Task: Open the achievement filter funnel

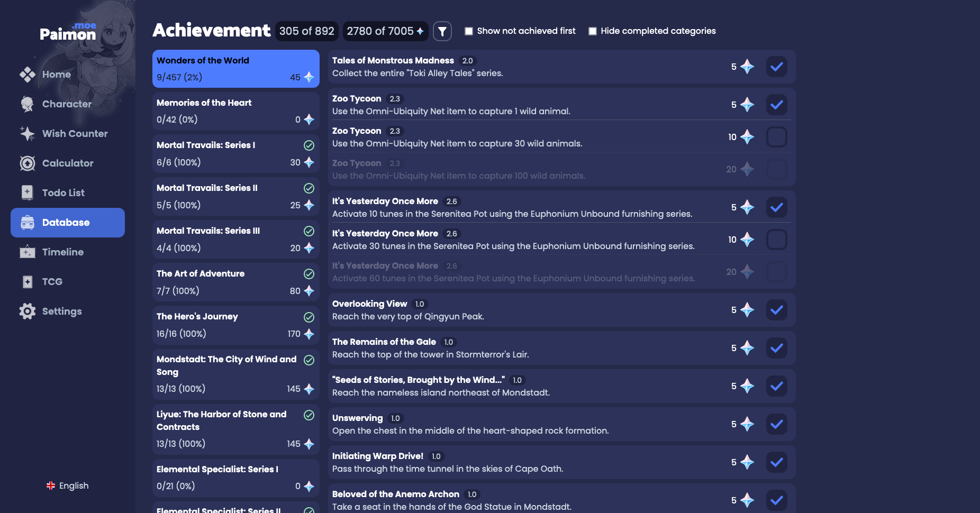Action: [x=442, y=31]
